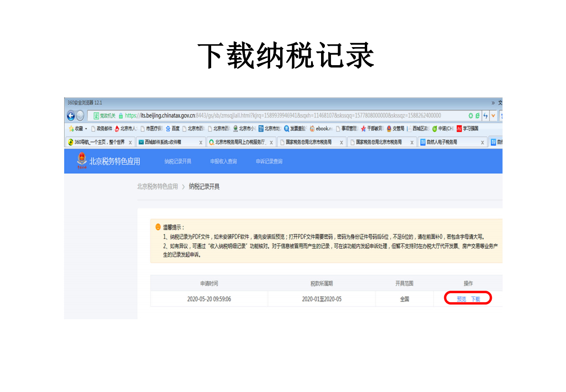The width and height of the screenshot is (566, 392).
Task: Open the 政务邮件 bookmark
Action: (x=102, y=128)
